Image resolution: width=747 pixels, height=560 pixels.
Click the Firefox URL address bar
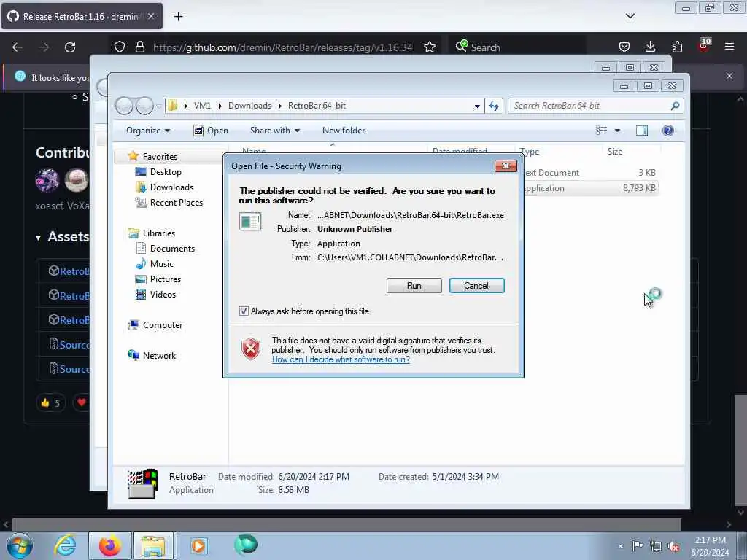[x=282, y=47]
